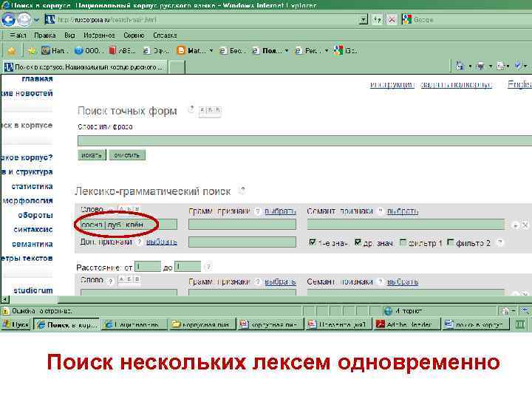Click the first 'Слово' field with сосна|дуб|клён
This screenshot has width=532, height=399.
click(129, 225)
